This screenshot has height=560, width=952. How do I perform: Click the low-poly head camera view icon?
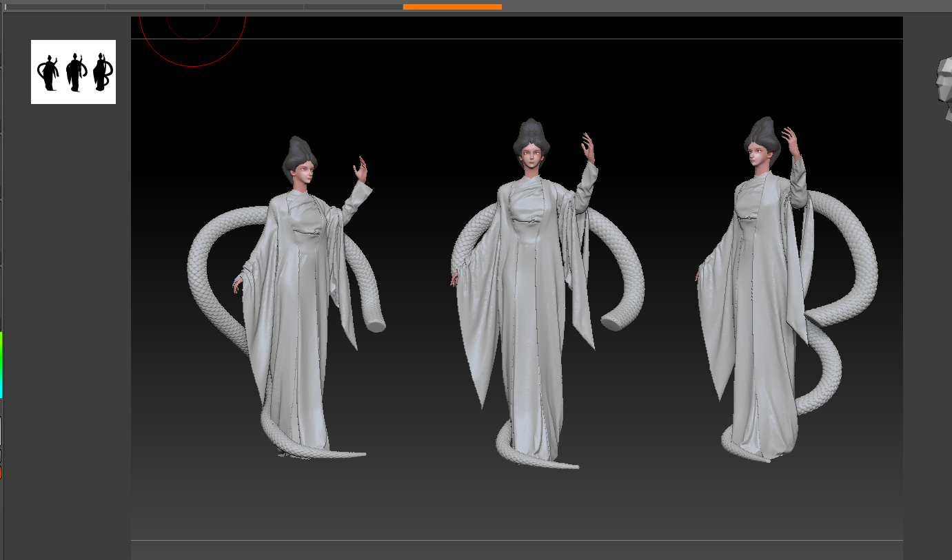pyautogui.click(x=944, y=90)
